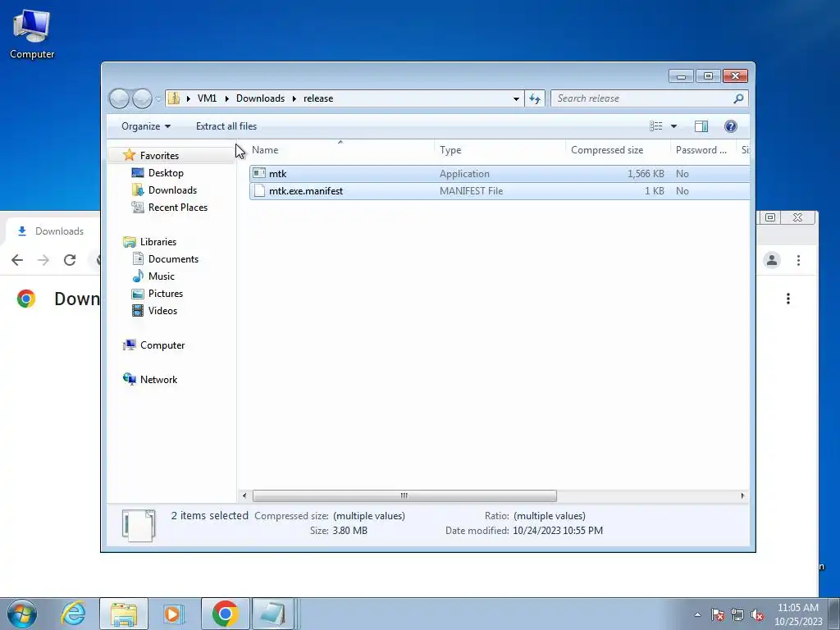Viewport: 840px width, 630px height.
Task: Open Windows Media Player from taskbar
Action: click(173, 614)
